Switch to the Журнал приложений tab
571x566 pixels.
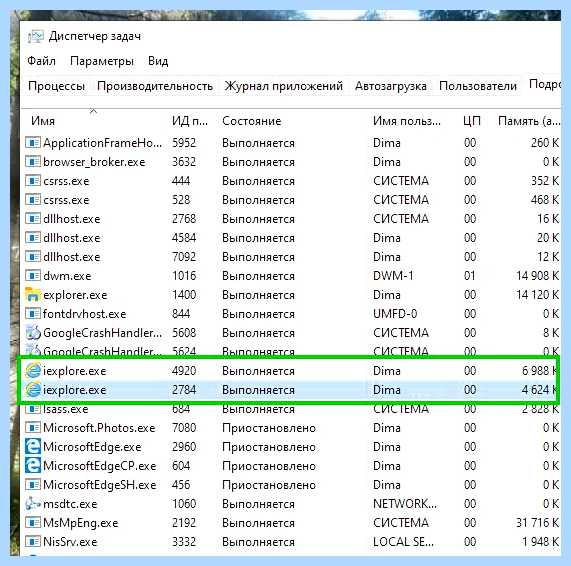pyautogui.click(x=284, y=86)
